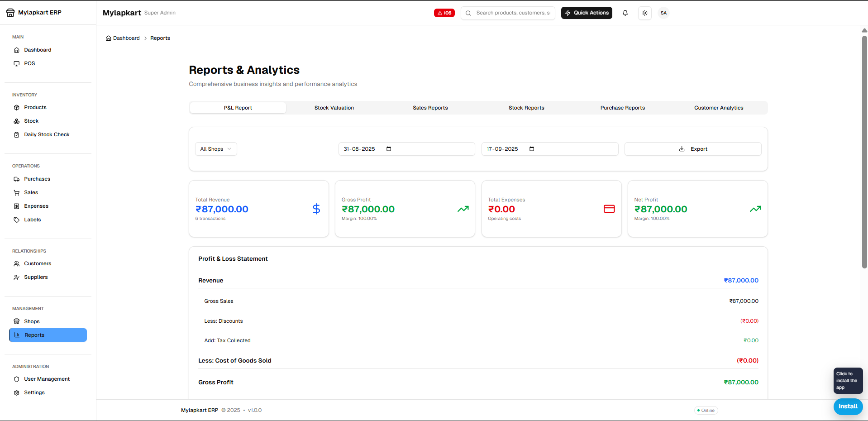Click the SA user avatar
868x421 pixels.
[x=663, y=13]
